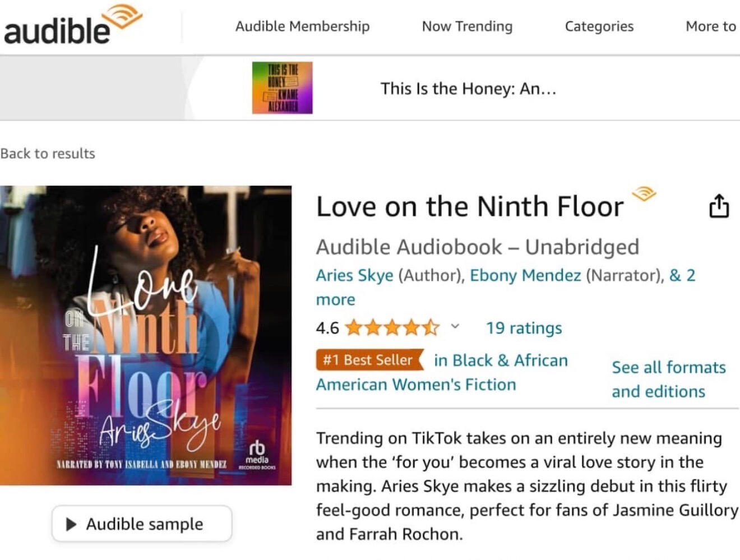Open the Categories menu
Viewport: 740px width, 560px height.
[599, 26]
